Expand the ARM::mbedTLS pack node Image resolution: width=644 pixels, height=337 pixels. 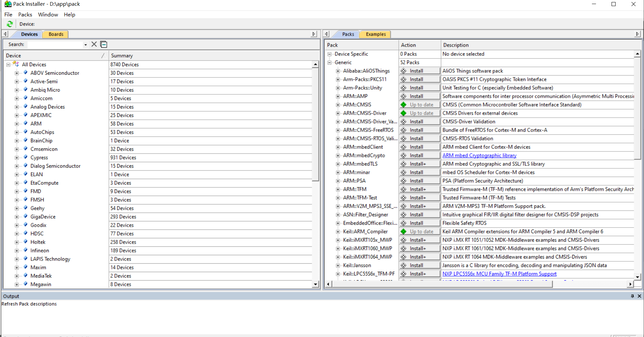[338, 164]
